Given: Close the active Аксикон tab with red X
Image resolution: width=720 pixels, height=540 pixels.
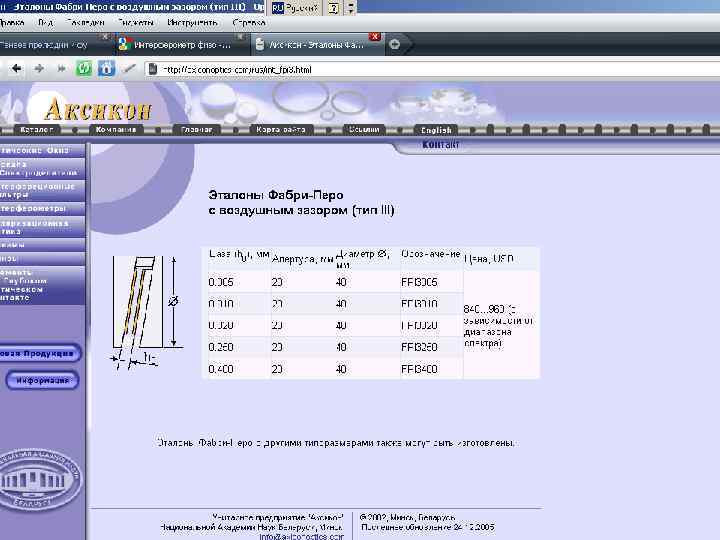Looking at the screenshot, I should point(375,36).
